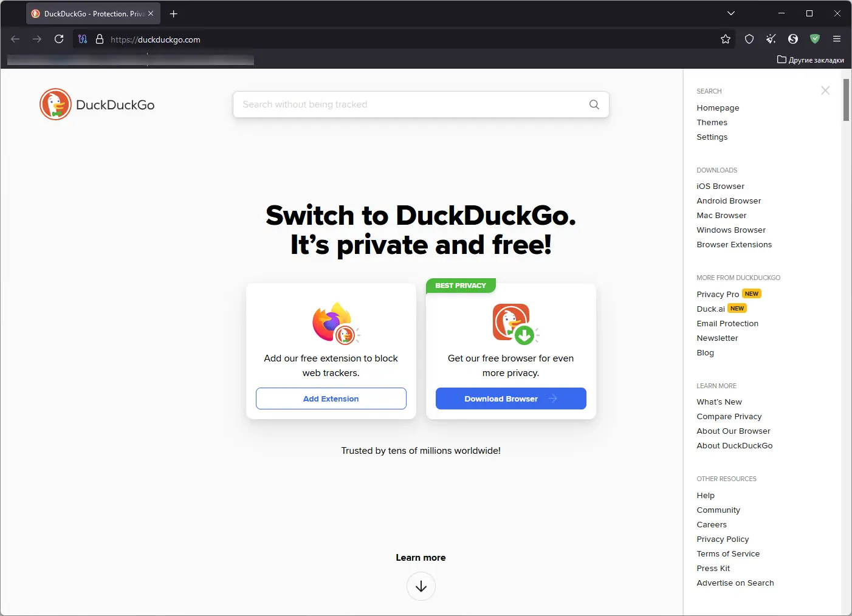Open the Newsletter link
This screenshot has width=852, height=616.
(x=718, y=338)
